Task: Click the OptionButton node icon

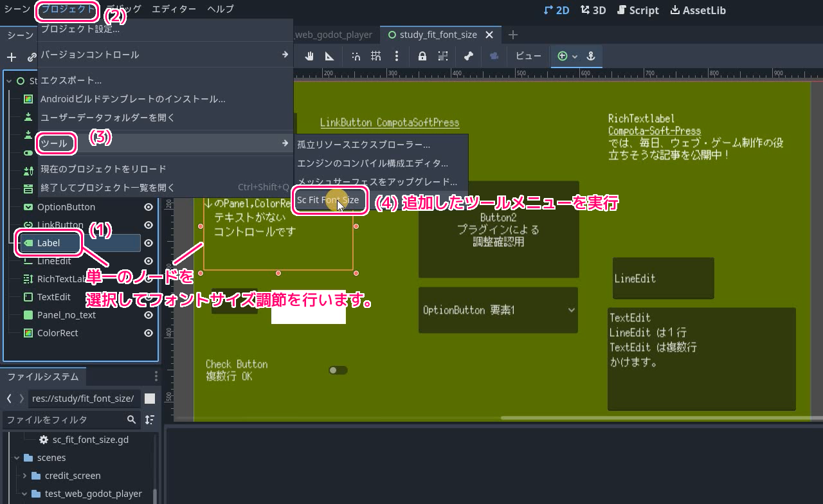Action: tap(28, 207)
